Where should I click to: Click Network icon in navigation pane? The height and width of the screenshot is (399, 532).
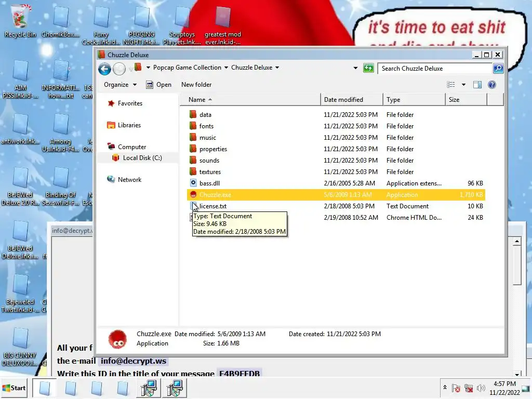point(111,179)
